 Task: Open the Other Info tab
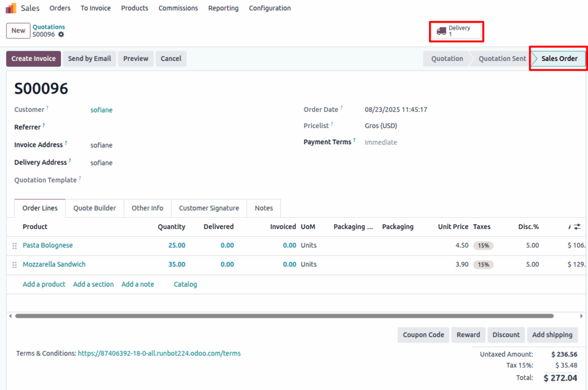148,208
